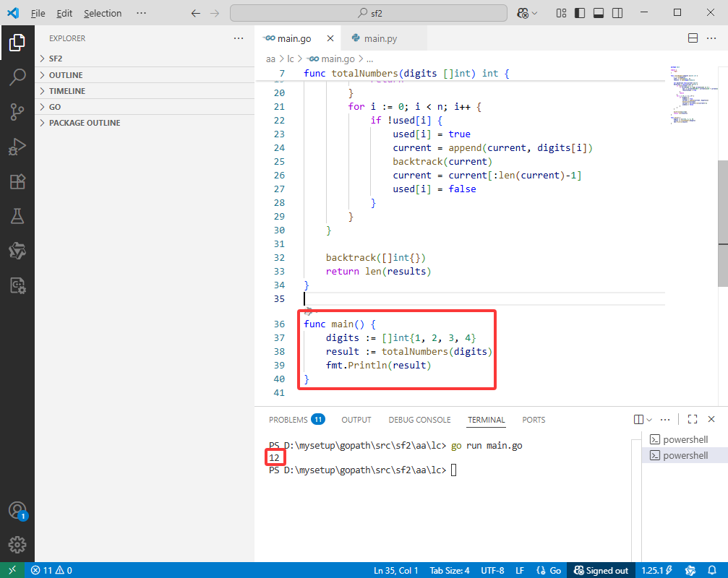Switch to the PORTS panel tab
The height and width of the screenshot is (578, 728).
click(534, 419)
